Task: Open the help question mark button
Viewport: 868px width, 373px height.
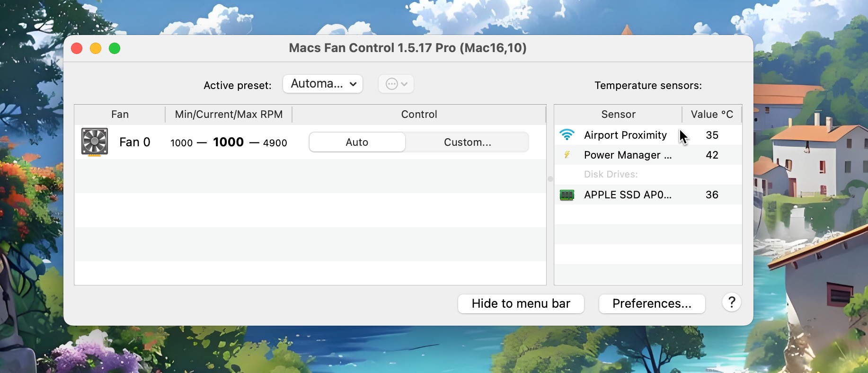Action: point(732,302)
